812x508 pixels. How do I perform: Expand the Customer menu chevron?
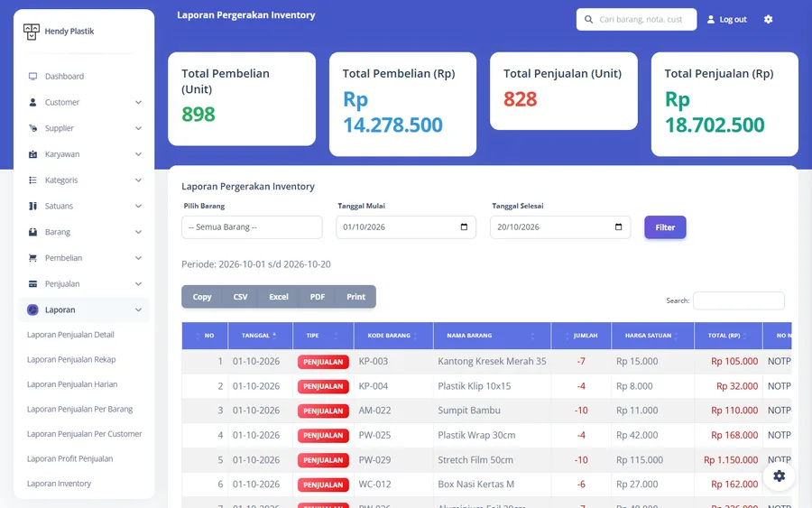click(x=138, y=102)
